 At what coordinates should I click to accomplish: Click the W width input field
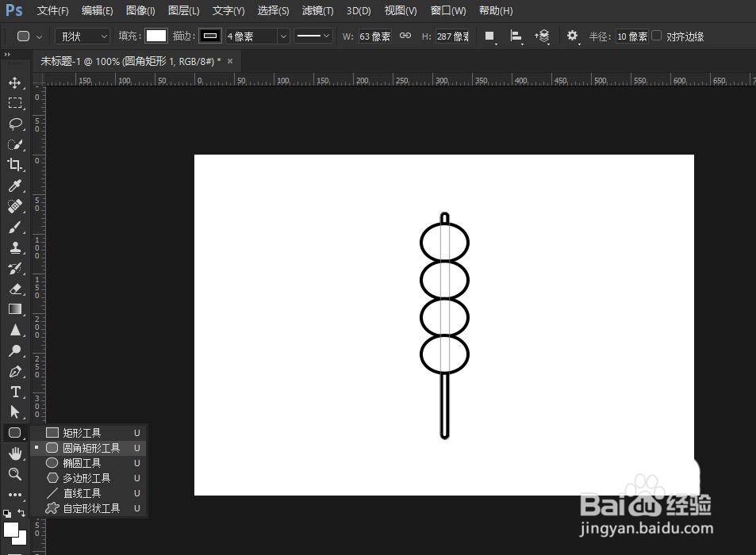375,36
